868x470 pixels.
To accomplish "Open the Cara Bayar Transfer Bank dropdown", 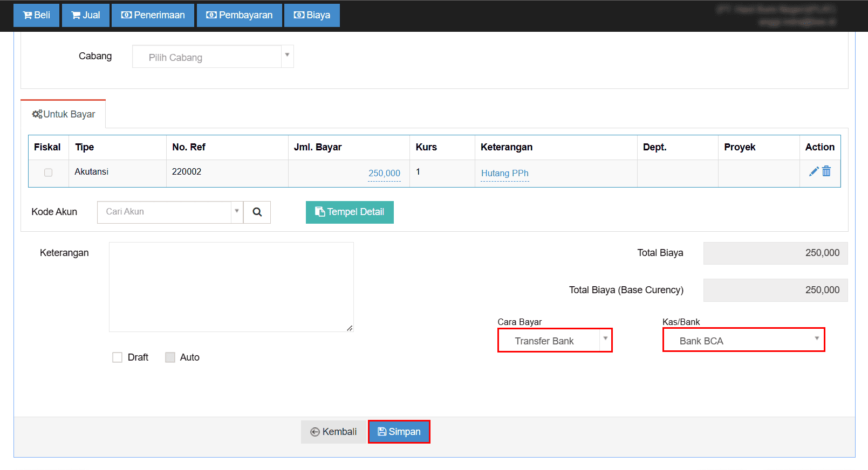I will click(555, 341).
